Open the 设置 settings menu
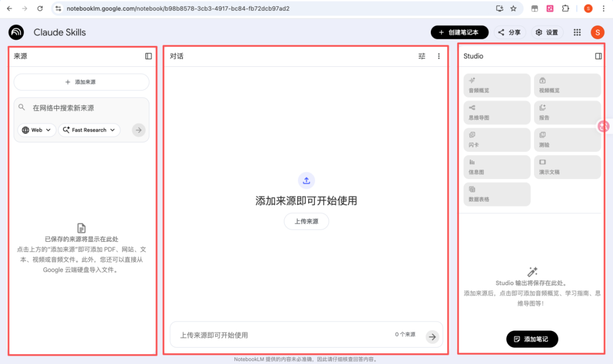 pyautogui.click(x=547, y=32)
